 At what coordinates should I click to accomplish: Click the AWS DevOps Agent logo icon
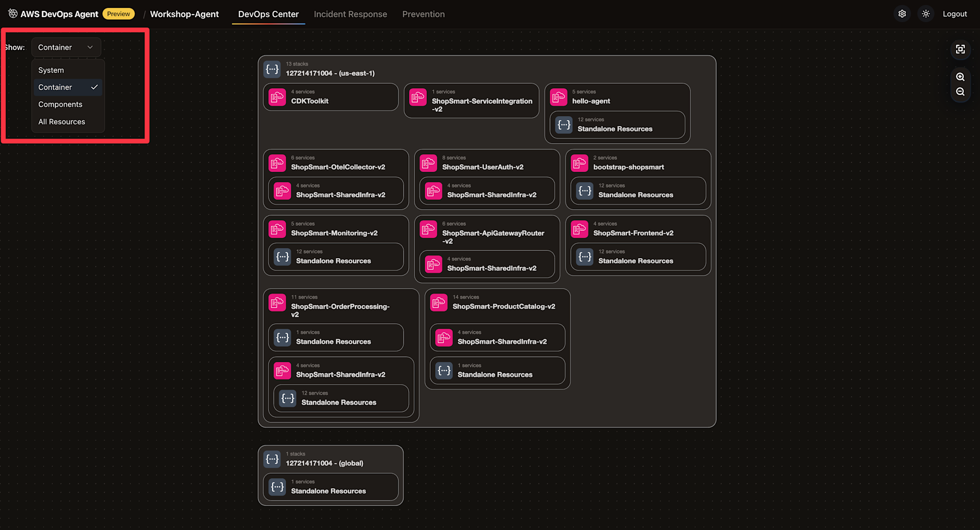point(13,14)
